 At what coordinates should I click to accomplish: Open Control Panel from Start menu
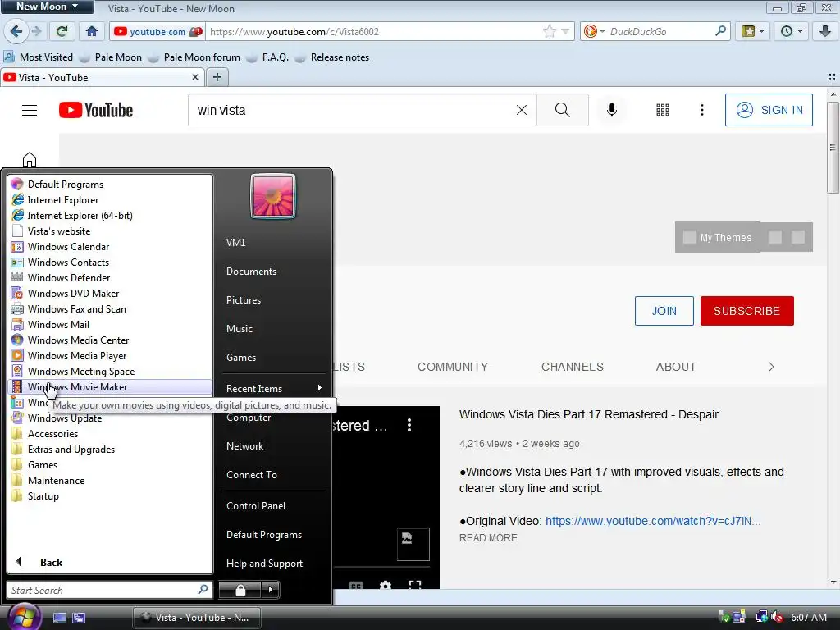pos(274,505)
